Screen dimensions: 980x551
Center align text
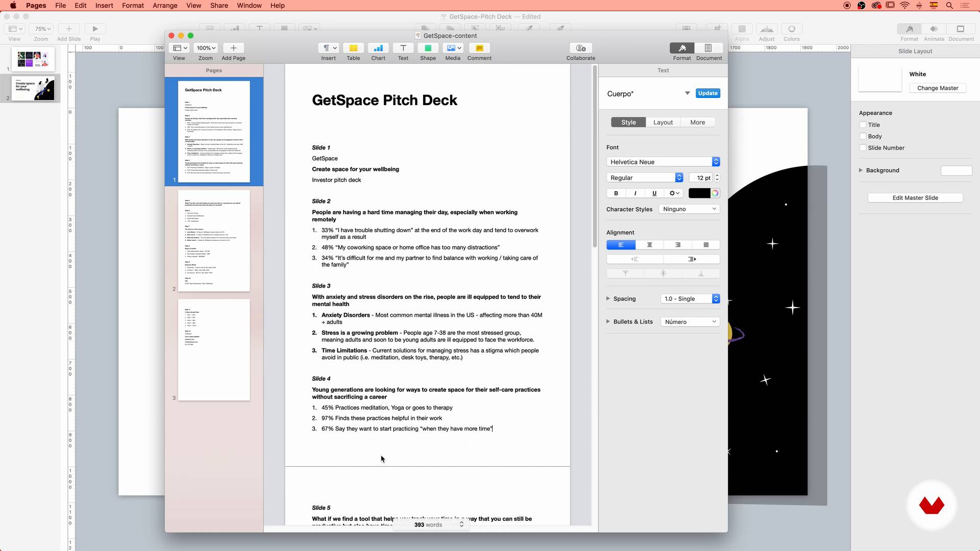click(x=649, y=245)
